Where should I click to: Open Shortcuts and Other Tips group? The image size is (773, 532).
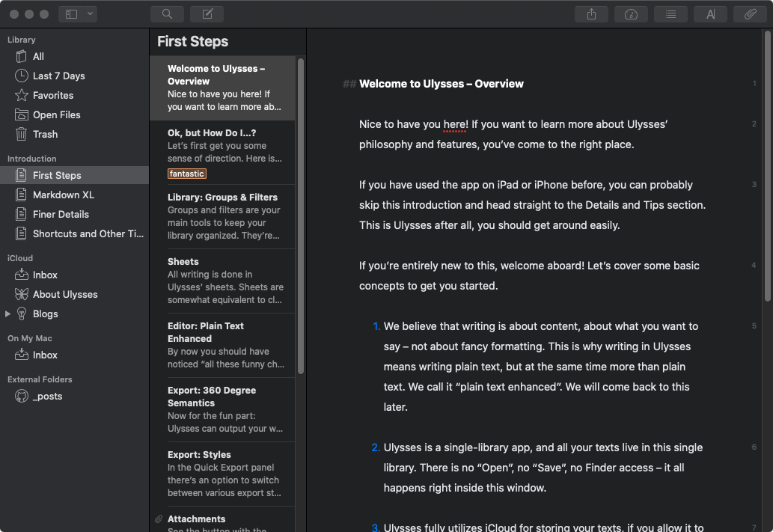[74, 233]
